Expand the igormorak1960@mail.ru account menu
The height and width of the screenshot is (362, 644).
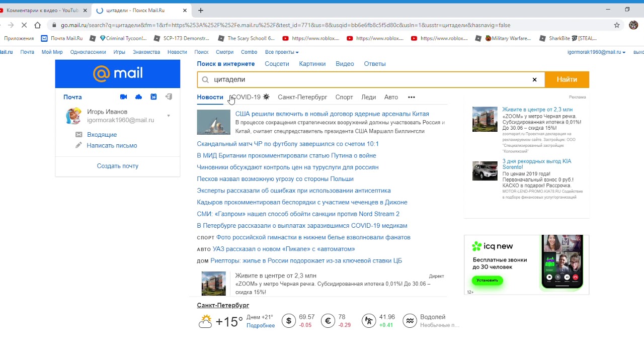pyautogui.click(x=596, y=52)
